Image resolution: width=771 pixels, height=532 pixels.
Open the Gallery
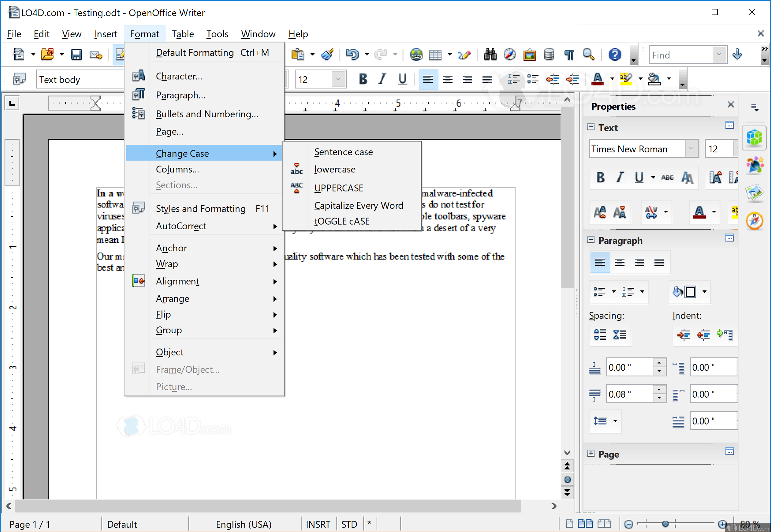pos(530,54)
